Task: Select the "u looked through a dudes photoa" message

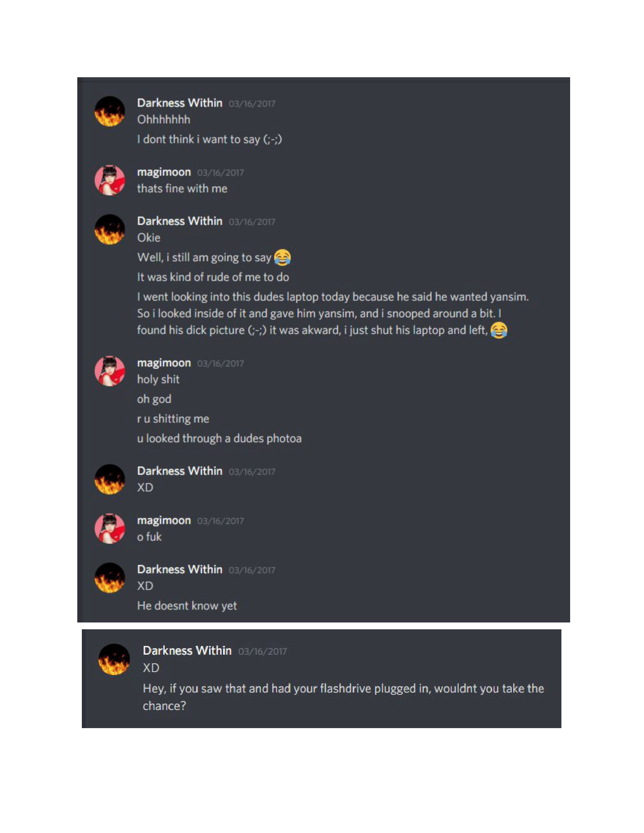Action: (x=219, y=438)
